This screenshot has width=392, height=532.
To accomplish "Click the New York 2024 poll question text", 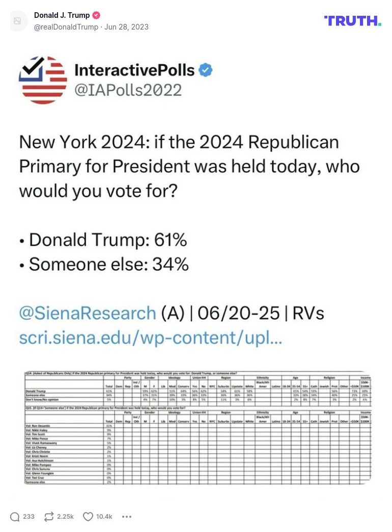I will pos(189,166).
